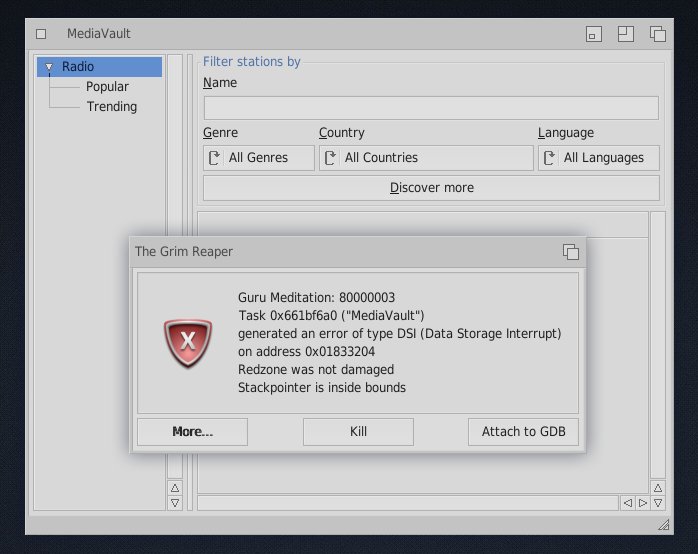
Task: Click sidebar scrollbar down arrow
Action: [175, 503]
